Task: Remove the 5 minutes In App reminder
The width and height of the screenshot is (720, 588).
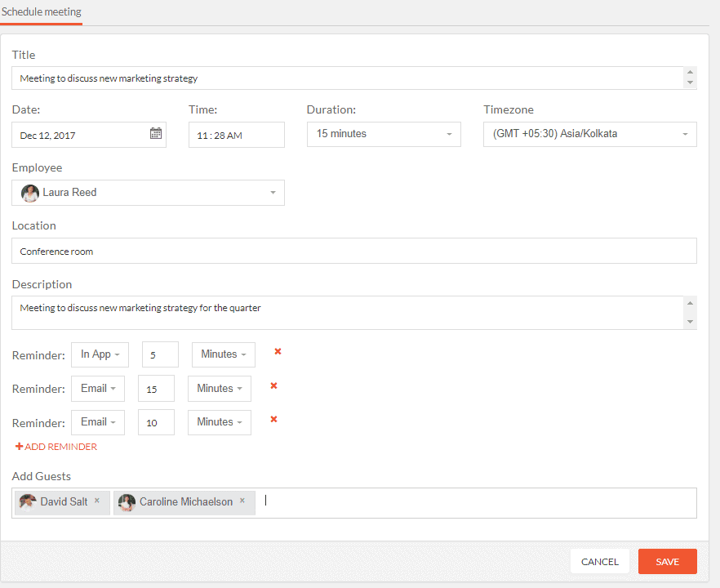Action: pos(278,351)
